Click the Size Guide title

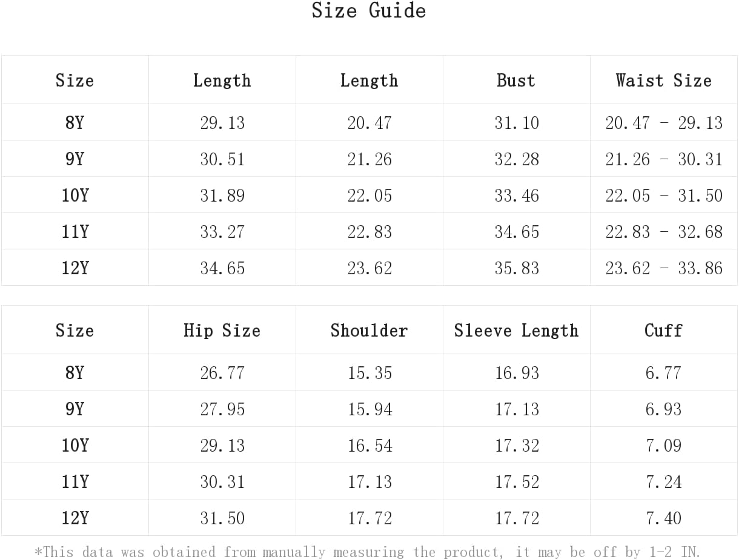click(x=369, y=11)
